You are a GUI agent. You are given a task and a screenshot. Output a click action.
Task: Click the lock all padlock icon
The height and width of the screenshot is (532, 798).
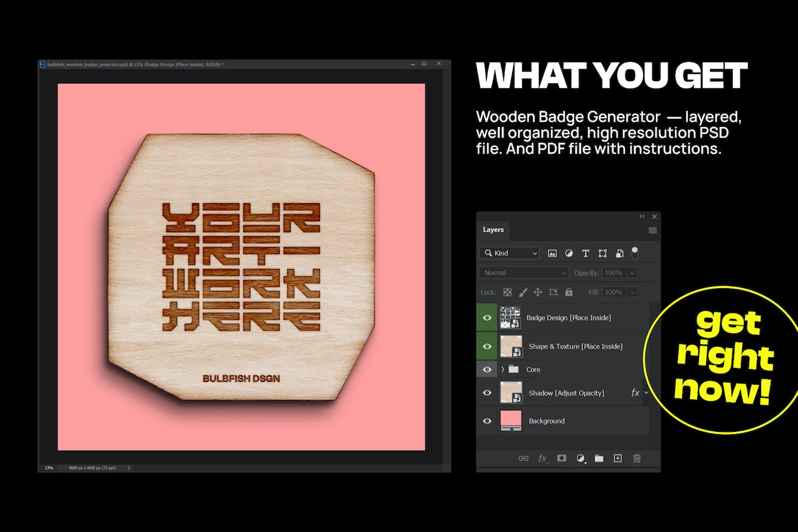[x=569, y=292]
